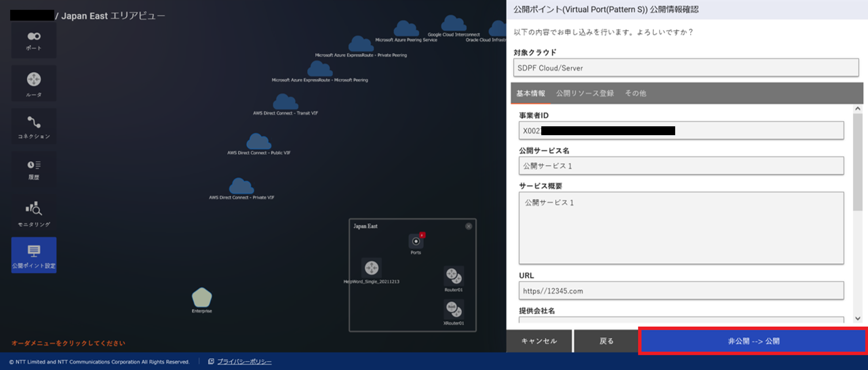Open the ルータ sidebar menu

point(34,83)
